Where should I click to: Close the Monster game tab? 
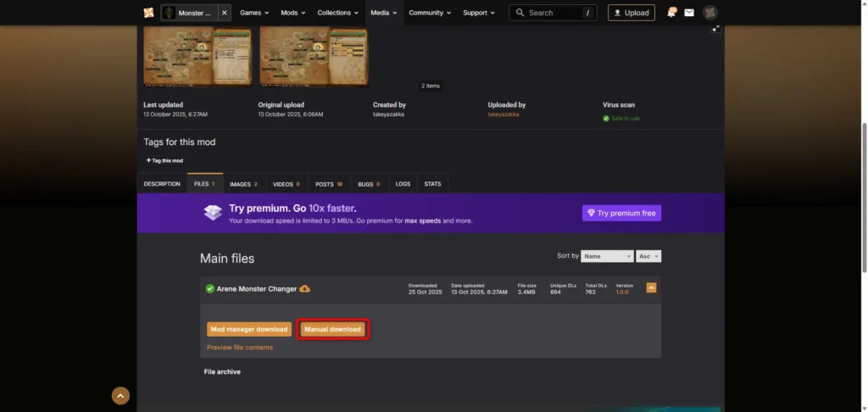pos(224,13)
